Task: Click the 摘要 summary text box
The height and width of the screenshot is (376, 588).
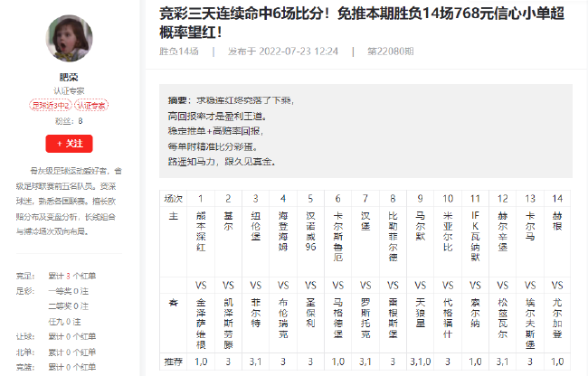Action: [x=365, y=131]
